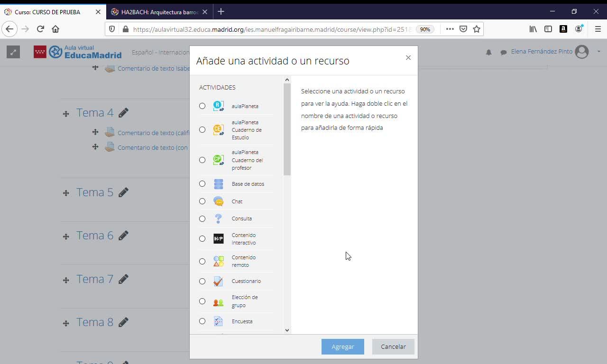Open the Tema 7 section link
607x364 pixels.
coord(95,279)
